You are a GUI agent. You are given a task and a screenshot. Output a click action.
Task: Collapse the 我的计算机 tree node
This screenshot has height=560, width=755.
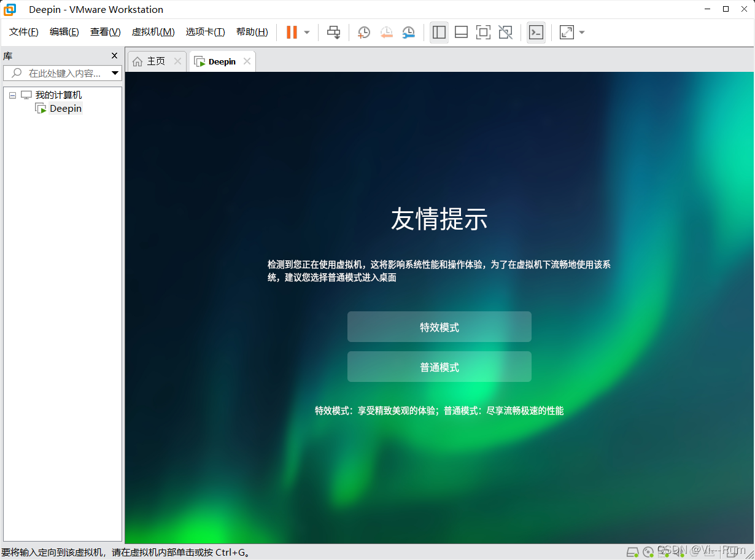tap(12, 95)
